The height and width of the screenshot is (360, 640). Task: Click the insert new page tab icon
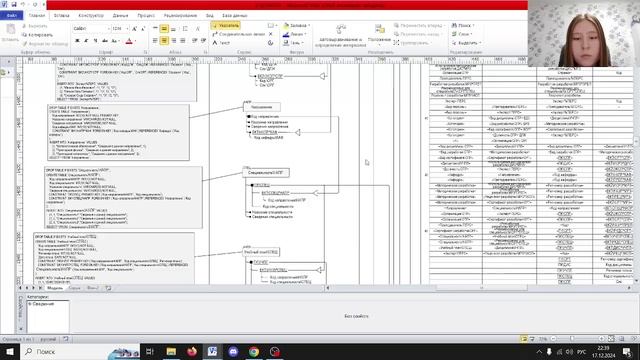[108, 288]
